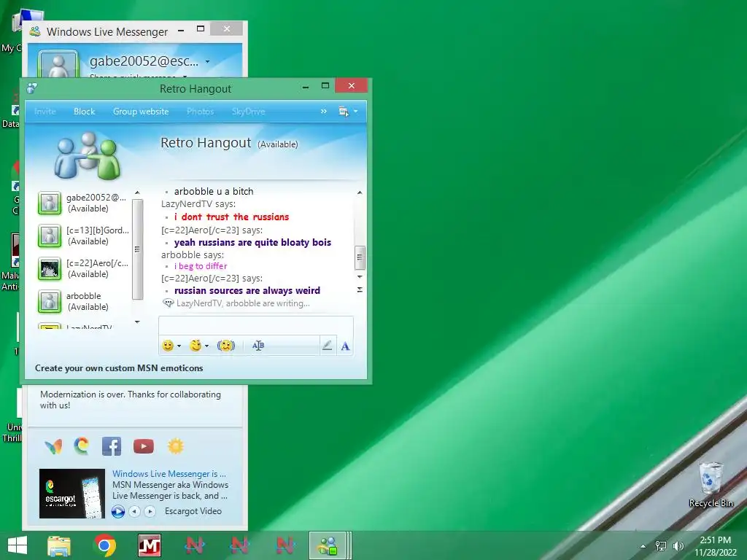Open YouTube icon in Messenger window

click(x=144, y=446)
